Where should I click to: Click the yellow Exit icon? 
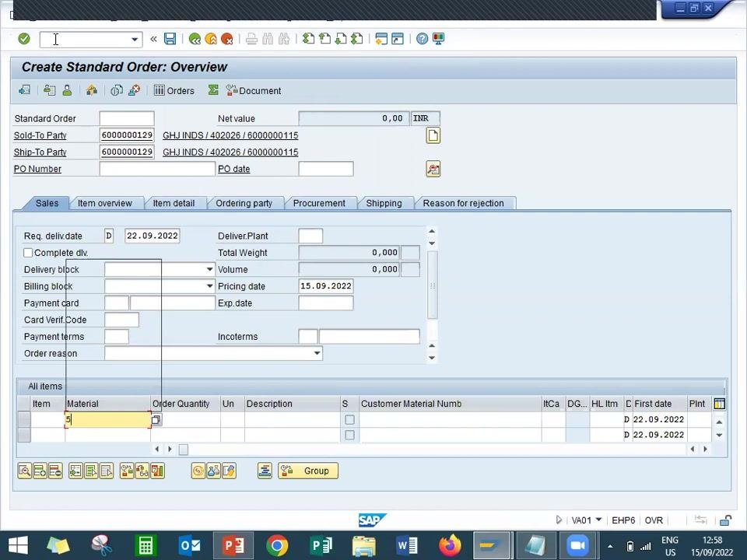click(x=211, y=39)
